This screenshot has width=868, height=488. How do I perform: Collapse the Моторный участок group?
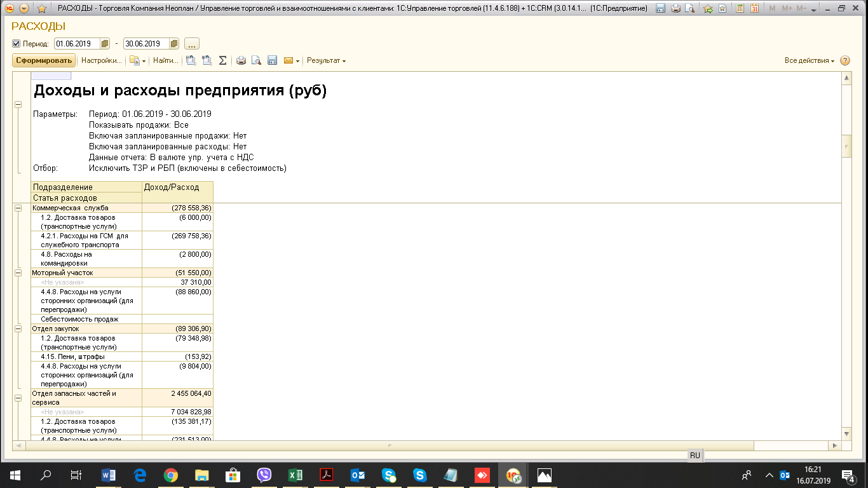tap(18, 273)
